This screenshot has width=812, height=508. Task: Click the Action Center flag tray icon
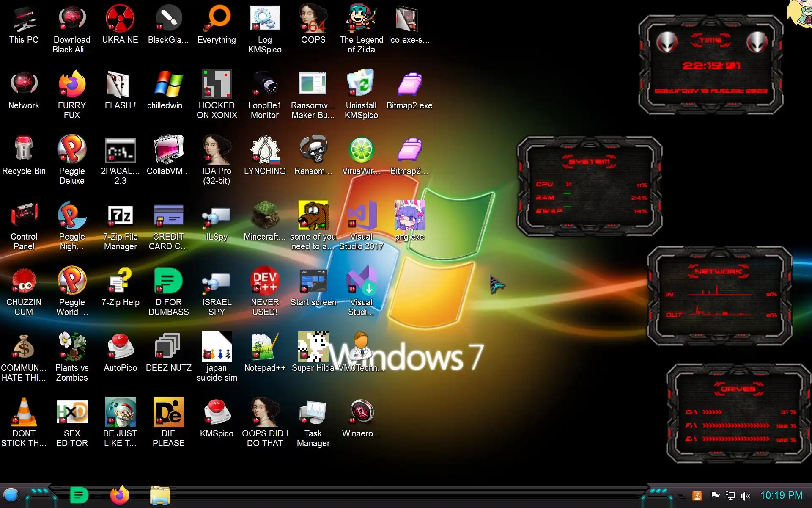click(x=715, y=496)
